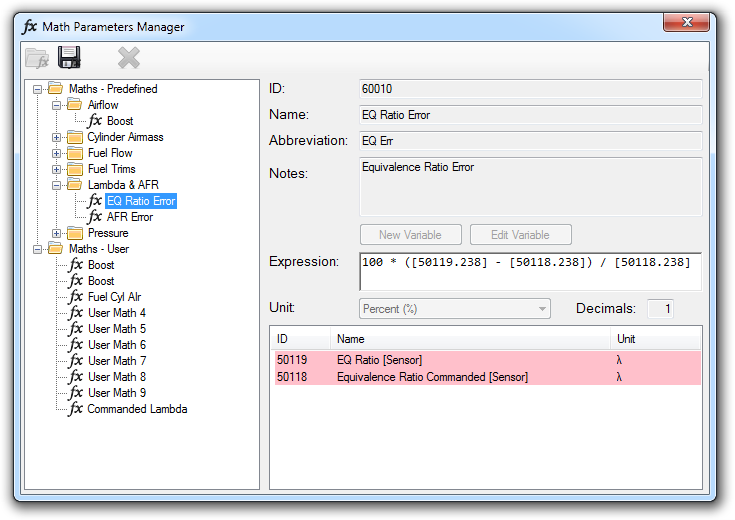Click the fx icon beside Commanded Lambda
Screen dimensions: 735x520
coord(75,409)
